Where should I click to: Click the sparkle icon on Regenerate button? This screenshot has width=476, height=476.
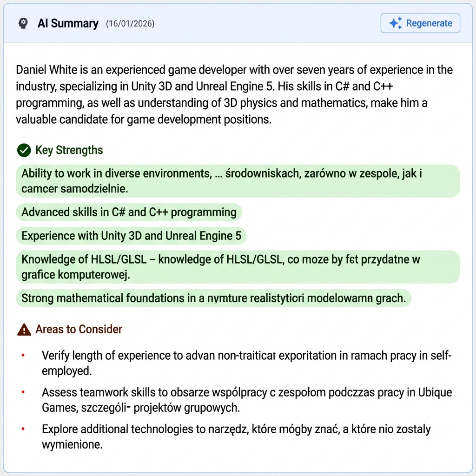point(394,22)
